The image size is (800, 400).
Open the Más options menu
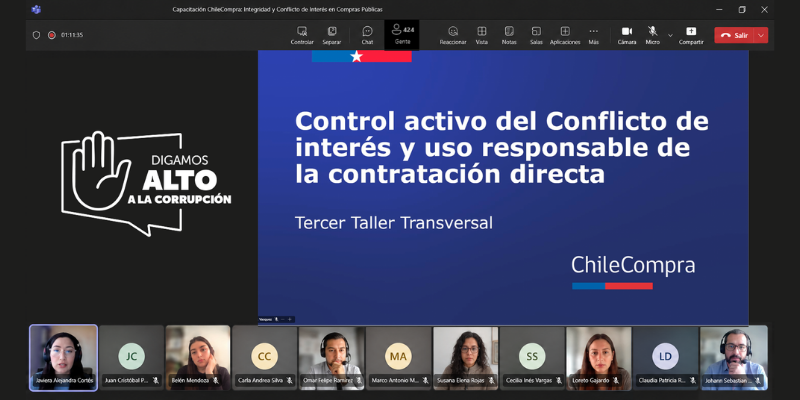click(x=593, y=35)
